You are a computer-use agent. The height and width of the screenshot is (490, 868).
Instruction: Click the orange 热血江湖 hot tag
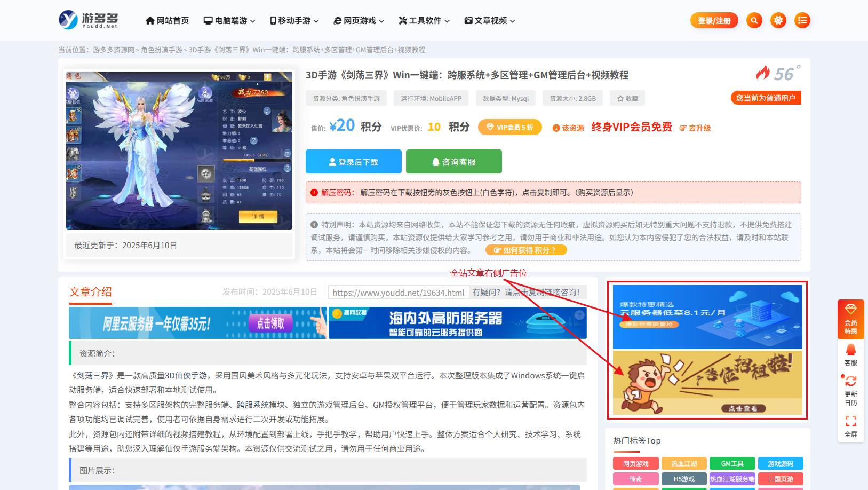pos(684,463)
